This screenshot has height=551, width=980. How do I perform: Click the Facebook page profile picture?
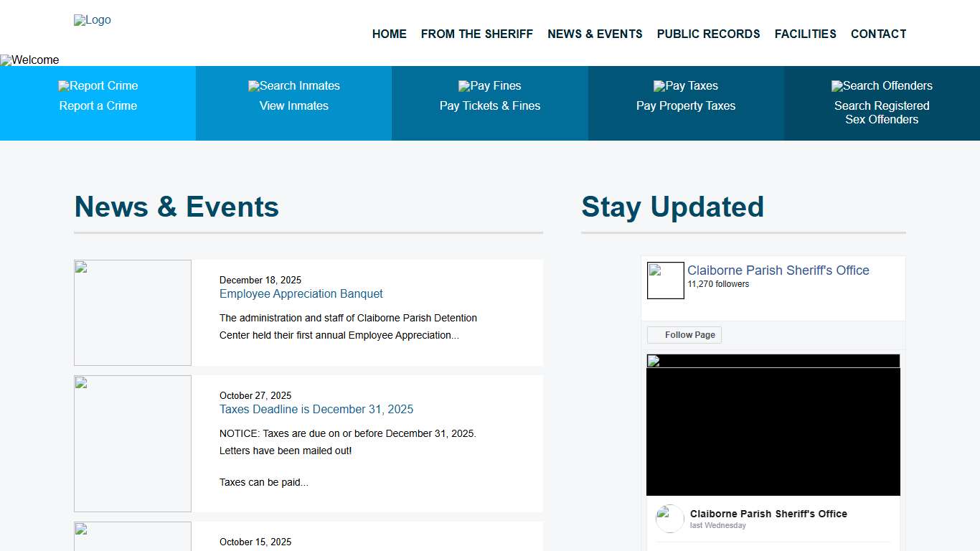pos(665,281)
